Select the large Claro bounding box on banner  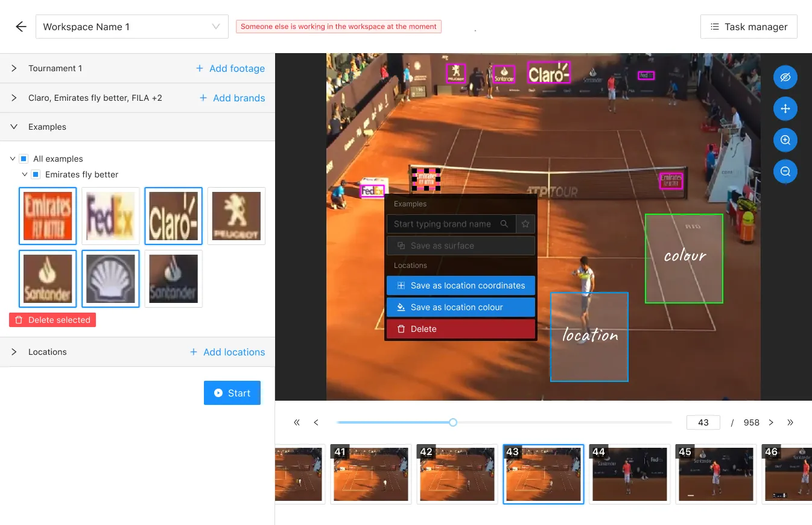click(549, 72)
